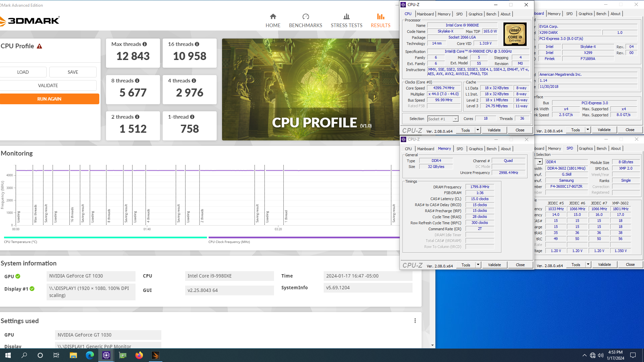Screen dimensions: 644x362
Task: Click info icon next to 8 threads
Action: pos(137,80)
